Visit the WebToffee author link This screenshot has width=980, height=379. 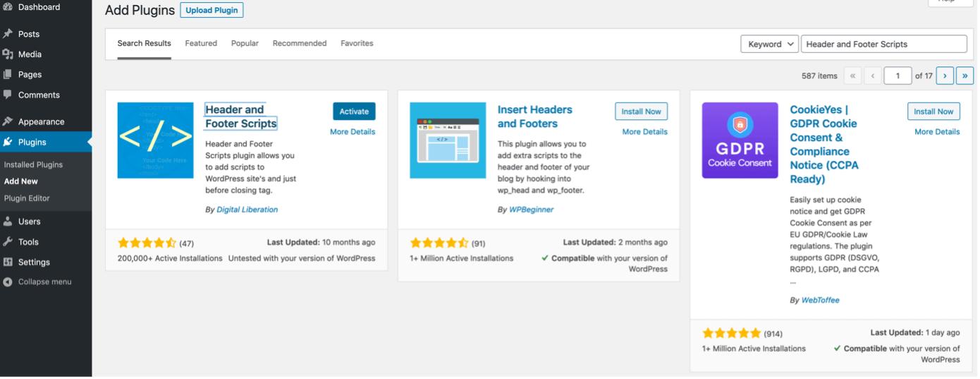click(x=821, y=300)
